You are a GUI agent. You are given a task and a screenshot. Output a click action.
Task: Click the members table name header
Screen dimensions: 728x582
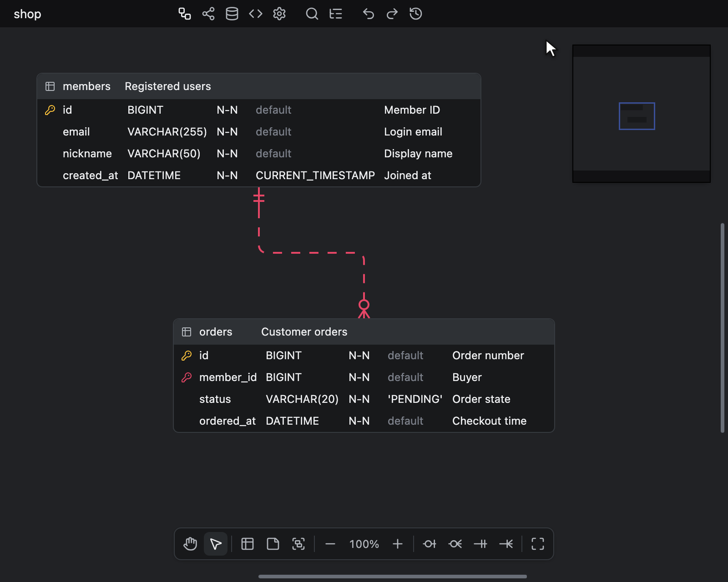point(86,86)
